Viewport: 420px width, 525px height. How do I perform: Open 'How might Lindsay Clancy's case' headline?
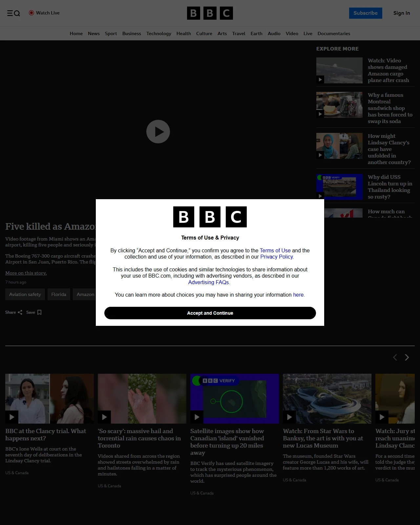389,149
